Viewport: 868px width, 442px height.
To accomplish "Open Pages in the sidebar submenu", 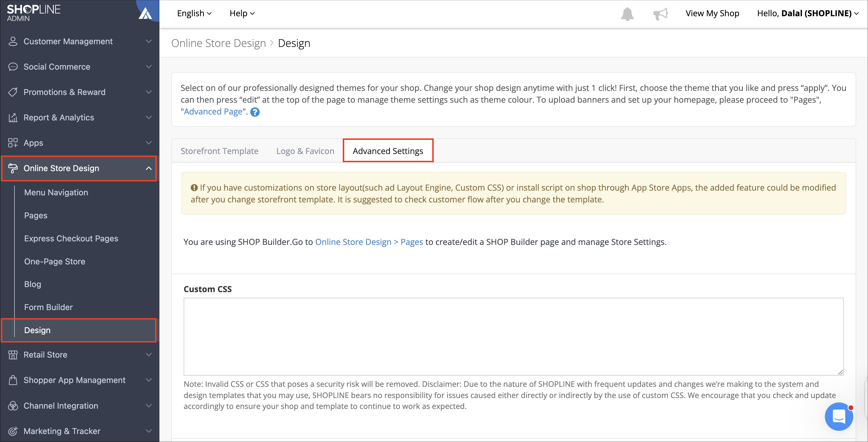I will [36, 215].
